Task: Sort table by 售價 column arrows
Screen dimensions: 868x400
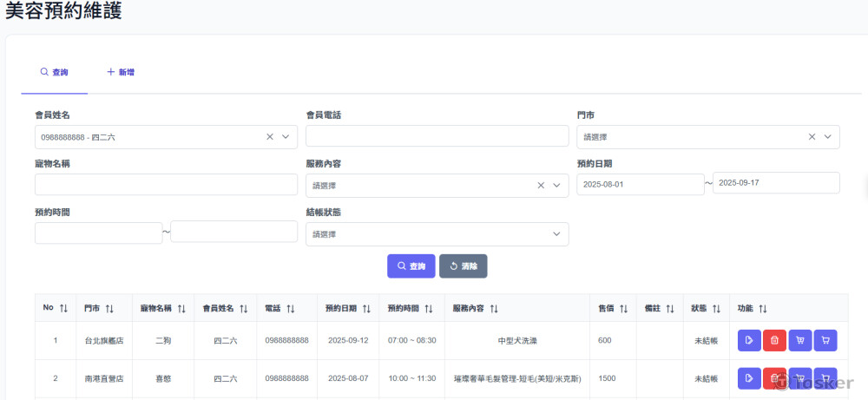Action: coord(623,309)
